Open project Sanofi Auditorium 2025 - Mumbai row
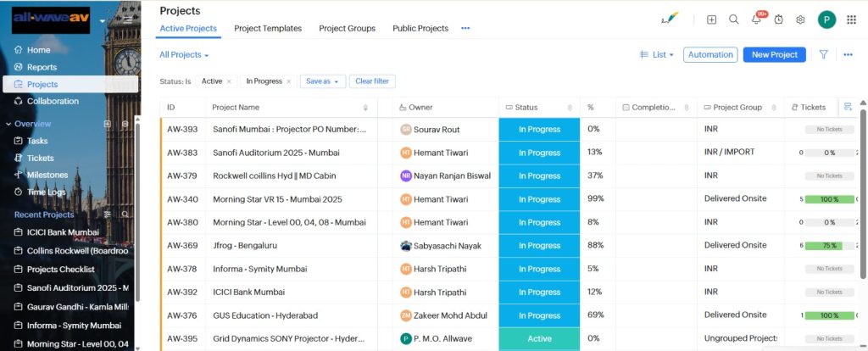Viewport: 868px width, 351px height. pyautogui.click(x=276, y=153)
